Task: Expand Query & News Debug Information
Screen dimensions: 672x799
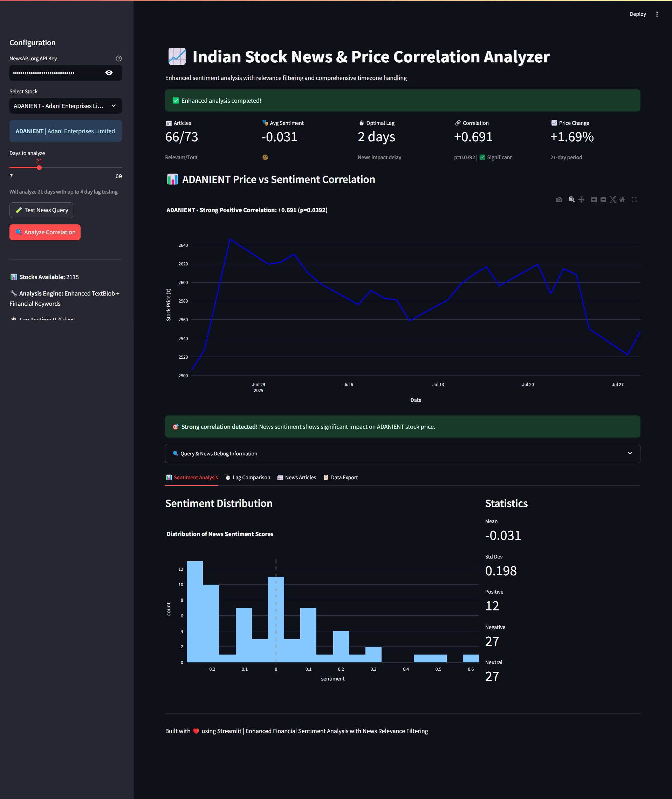Action: pos(402,453)
